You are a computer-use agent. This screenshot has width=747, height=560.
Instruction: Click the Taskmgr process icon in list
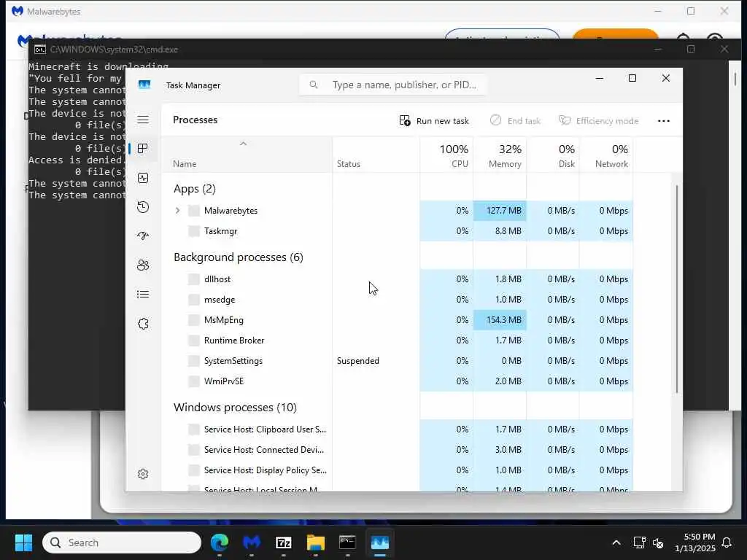point(194,231)
